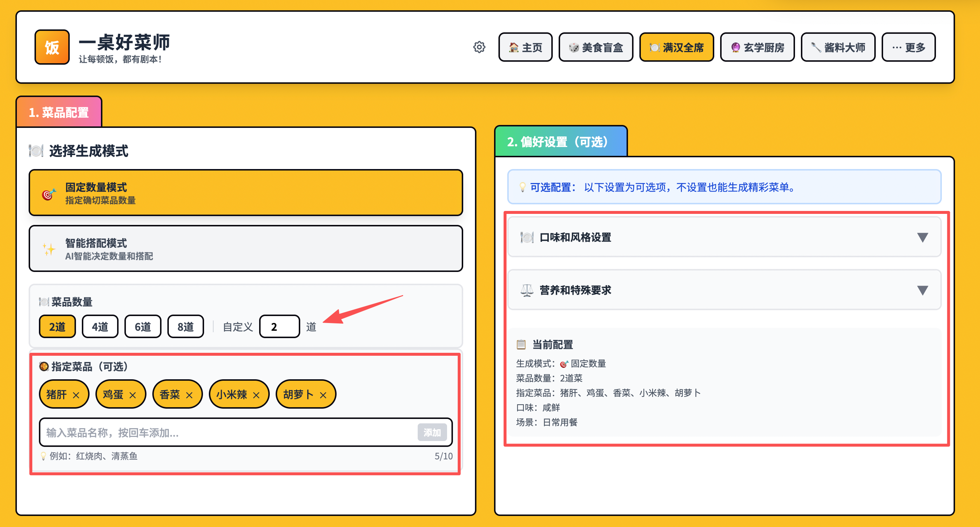The width and height of the screenshot is (980, 527).
Task: Focus the 输入菜品名称 input field
Action: [228, 433]
